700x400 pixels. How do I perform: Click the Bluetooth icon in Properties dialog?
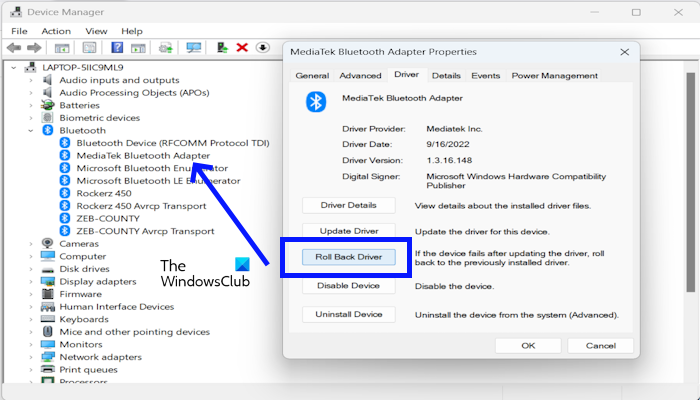pyautogui.click(x=316, y=102)
